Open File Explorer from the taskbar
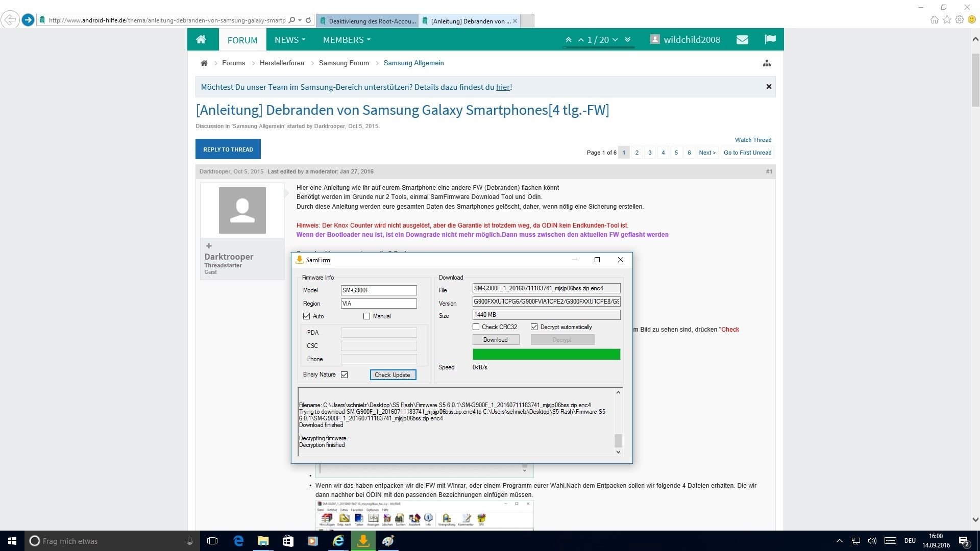The width and height of the screenshot is (980, 551). click(263, 541)
